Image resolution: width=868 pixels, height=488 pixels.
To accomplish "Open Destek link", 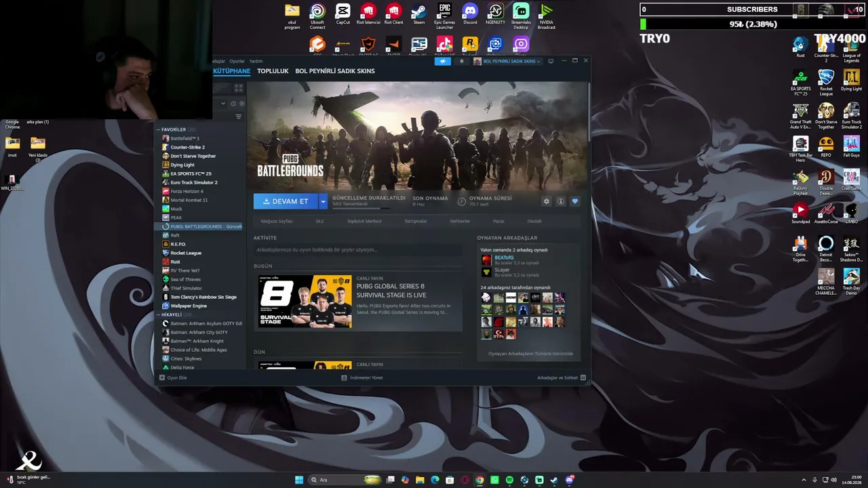I will coord(534,221).
